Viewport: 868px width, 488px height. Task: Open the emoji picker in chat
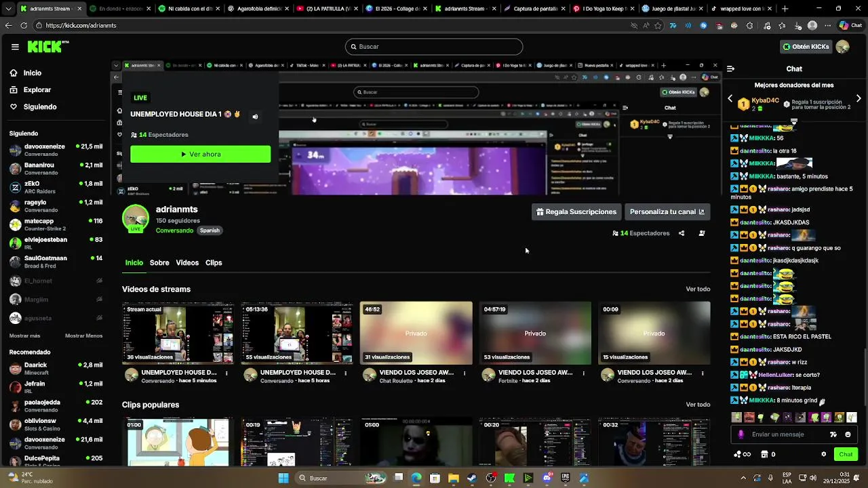[848, 434]
